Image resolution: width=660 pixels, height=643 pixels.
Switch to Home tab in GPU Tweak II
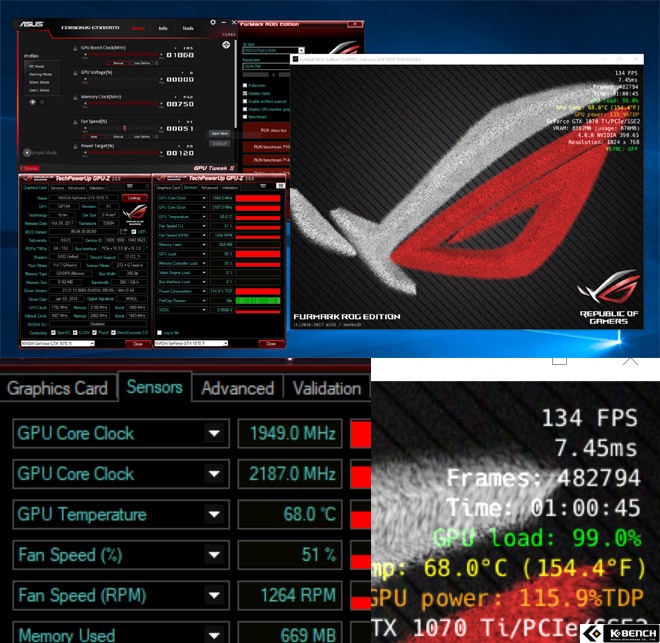click(138, 28)
